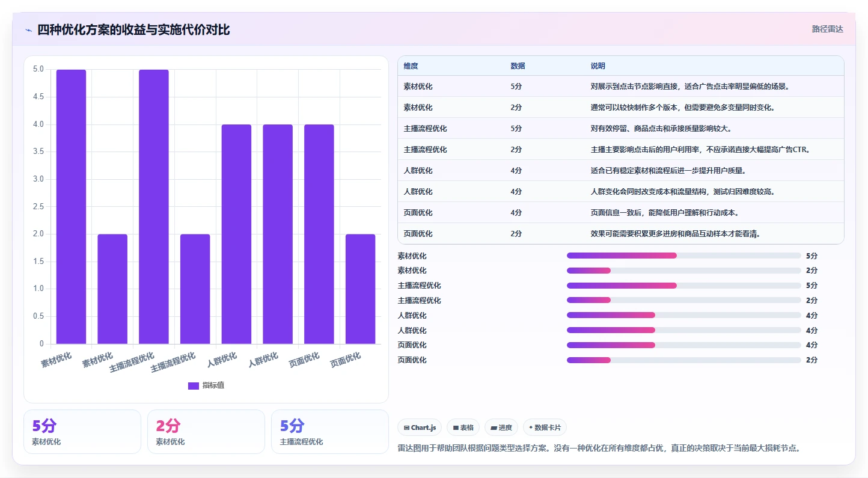
Task: Click the 页面优化 chart bar reaching 2.0
Action: point(361,289)
